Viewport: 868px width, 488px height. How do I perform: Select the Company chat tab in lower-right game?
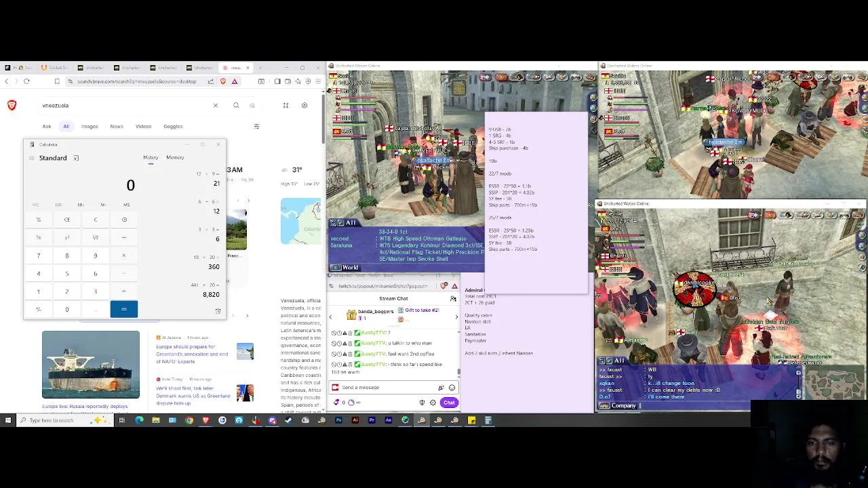click(x=618, y=406)
